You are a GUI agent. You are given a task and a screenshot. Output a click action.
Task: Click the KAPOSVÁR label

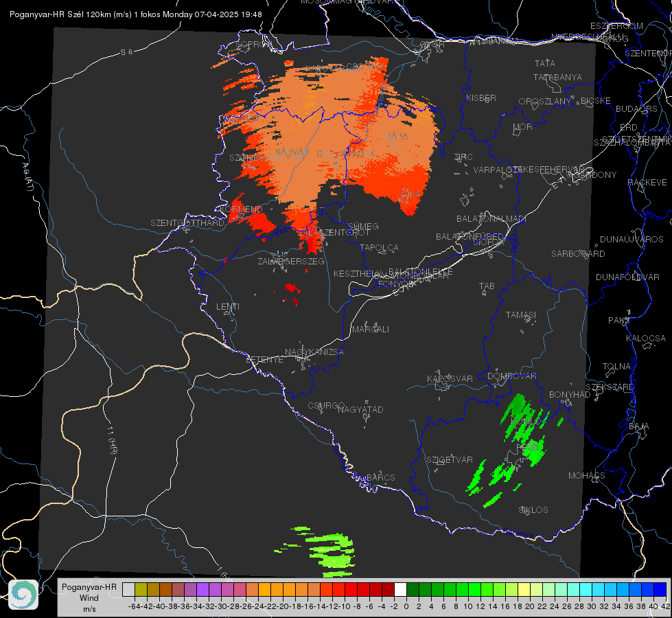[450, 378]
